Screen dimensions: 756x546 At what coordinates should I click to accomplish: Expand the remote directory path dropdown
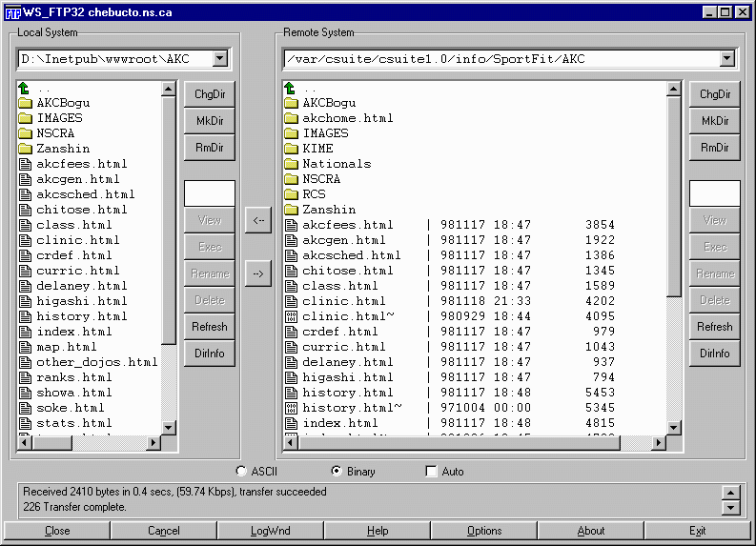pyautogui.click(x=727, y=59)
